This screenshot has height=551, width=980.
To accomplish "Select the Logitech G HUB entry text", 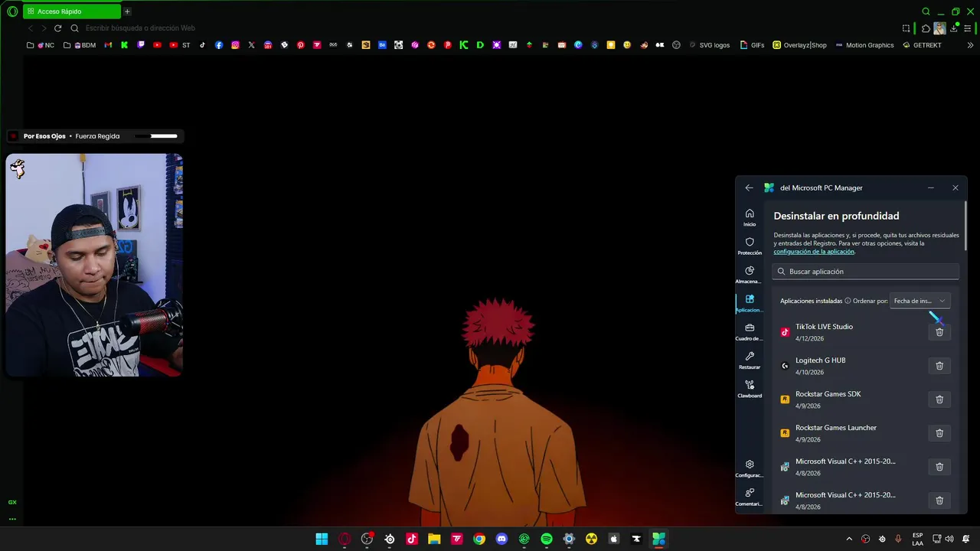I will point(820,360).
